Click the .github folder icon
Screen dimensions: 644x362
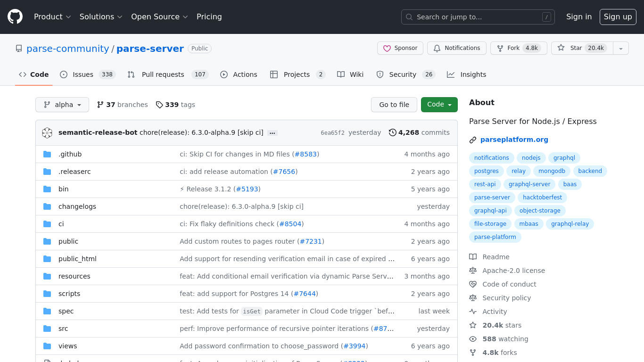pyautogui.click(x=47, y=154)
